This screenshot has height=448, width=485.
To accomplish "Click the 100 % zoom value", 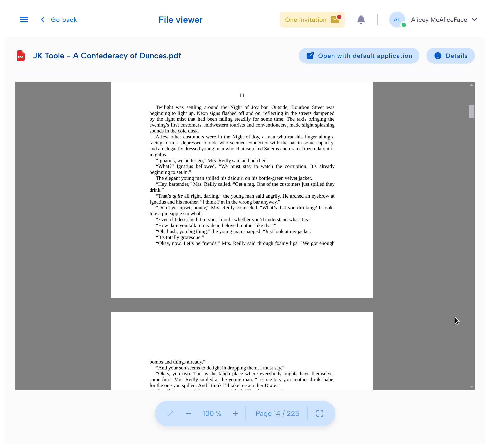I will (212, 413).
